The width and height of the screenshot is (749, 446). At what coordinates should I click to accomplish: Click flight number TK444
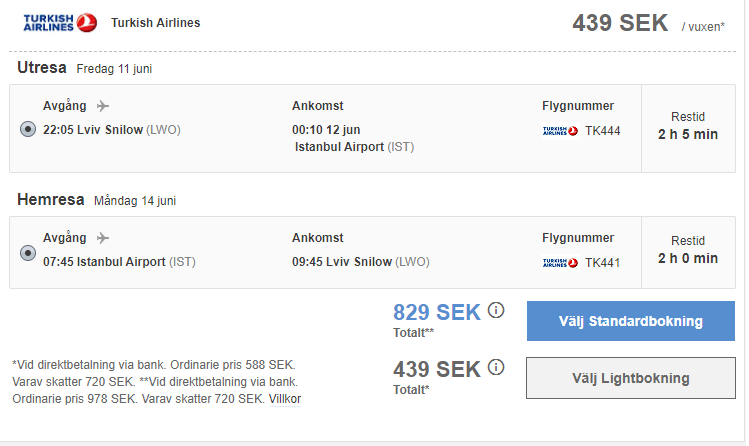pyautogui.click(x=603, y=131)
